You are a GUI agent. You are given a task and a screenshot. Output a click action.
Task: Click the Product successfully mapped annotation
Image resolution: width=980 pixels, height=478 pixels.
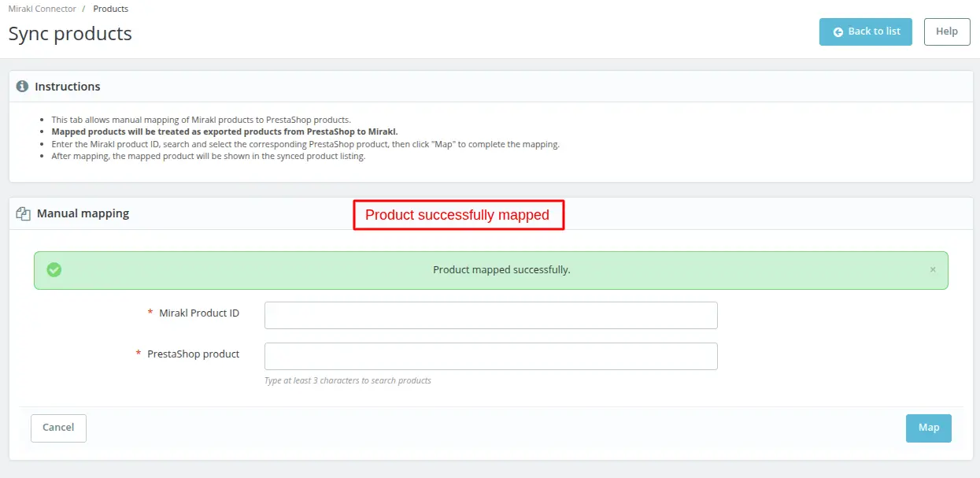click(458, 214)
